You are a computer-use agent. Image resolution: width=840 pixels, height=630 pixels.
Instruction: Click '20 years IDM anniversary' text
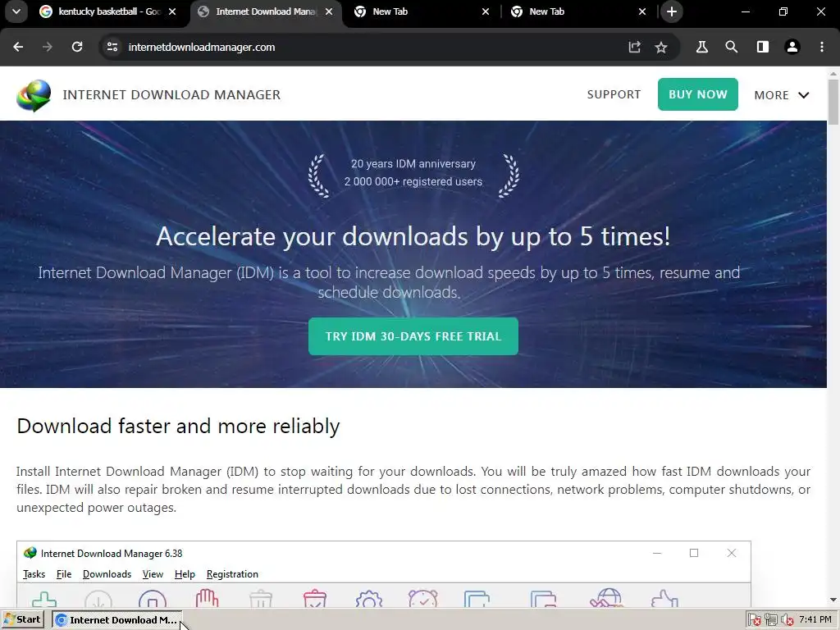coord(413,164)
